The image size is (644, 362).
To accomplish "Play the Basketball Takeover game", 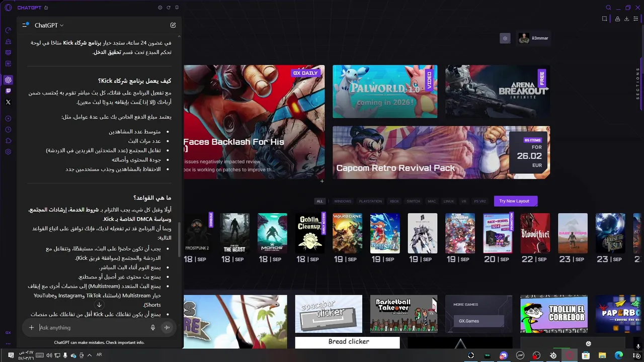I will coord(404,314).
